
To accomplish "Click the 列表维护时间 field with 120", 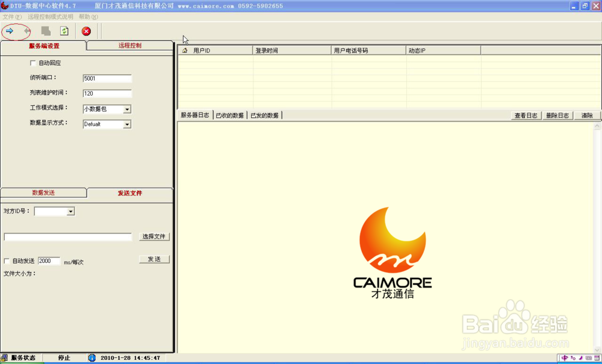I will [x=107, y=94].
